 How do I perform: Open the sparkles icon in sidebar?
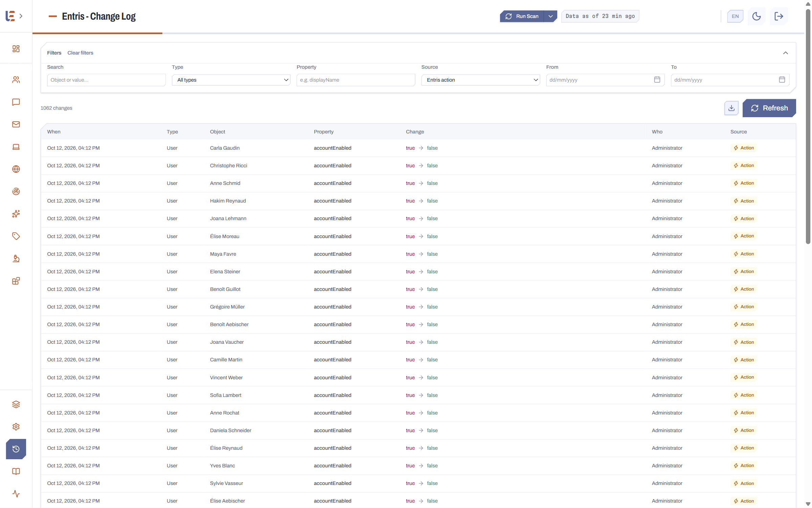point(16,214)
